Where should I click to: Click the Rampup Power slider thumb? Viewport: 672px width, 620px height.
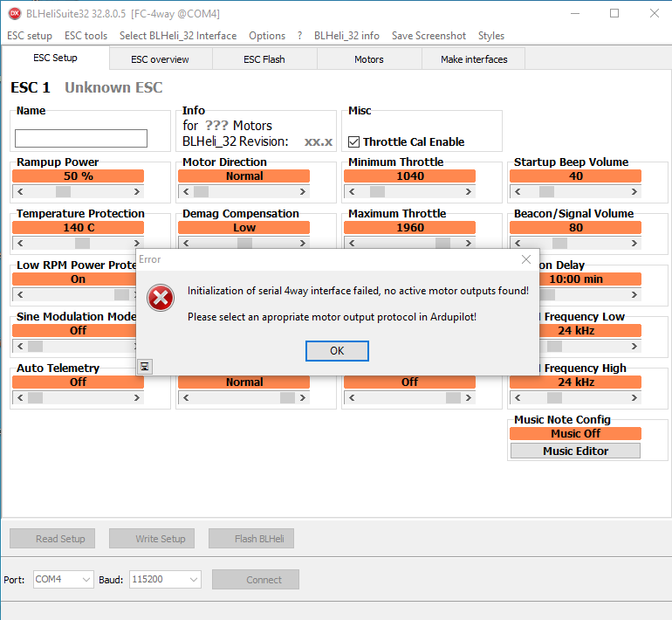point(63,191)
